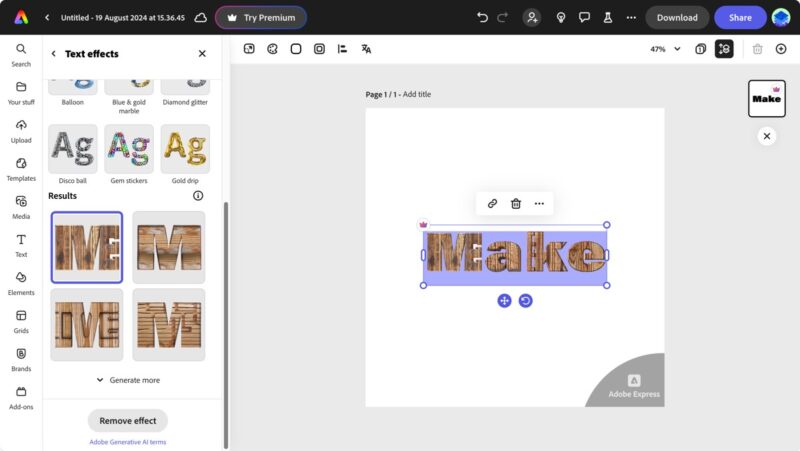Image resolution: width=800 pixels, height=451 pixels.
Task: Open the top bar more options menu
Action: pos(631,17)
